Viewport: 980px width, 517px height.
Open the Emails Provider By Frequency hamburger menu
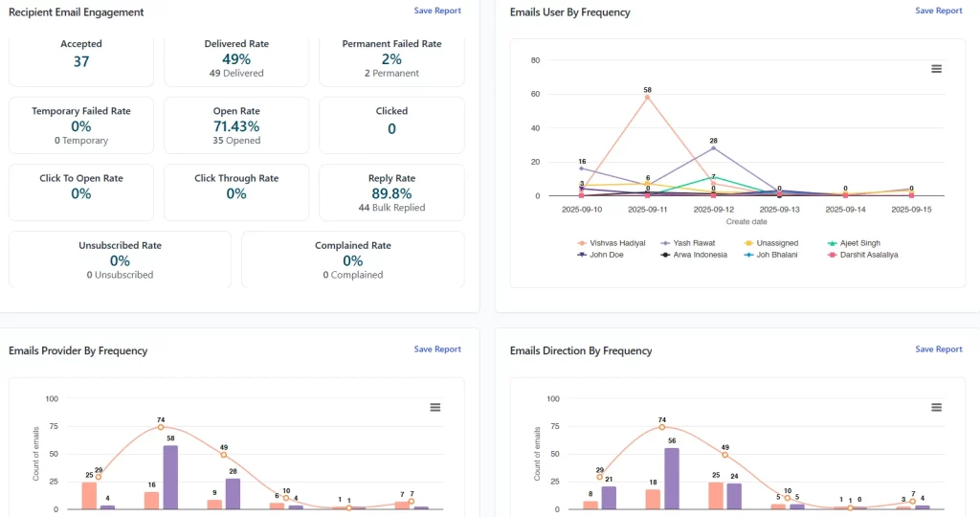(435, 408)
